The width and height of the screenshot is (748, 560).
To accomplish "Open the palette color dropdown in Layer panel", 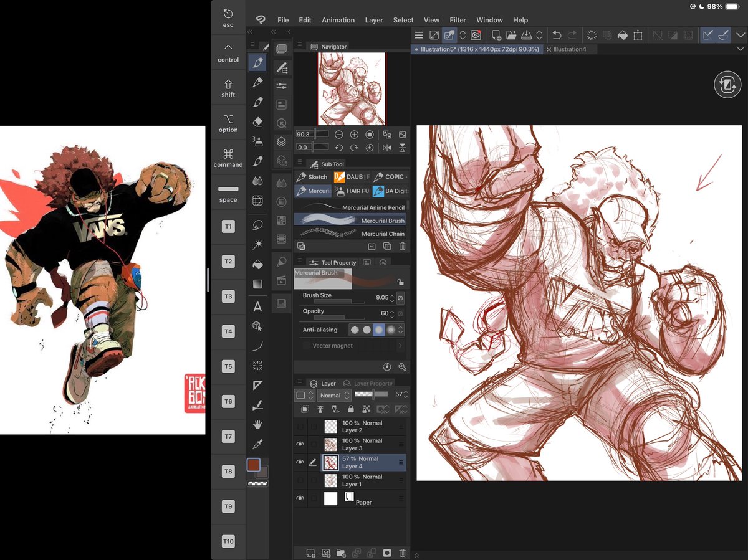I will coord(305,395).
